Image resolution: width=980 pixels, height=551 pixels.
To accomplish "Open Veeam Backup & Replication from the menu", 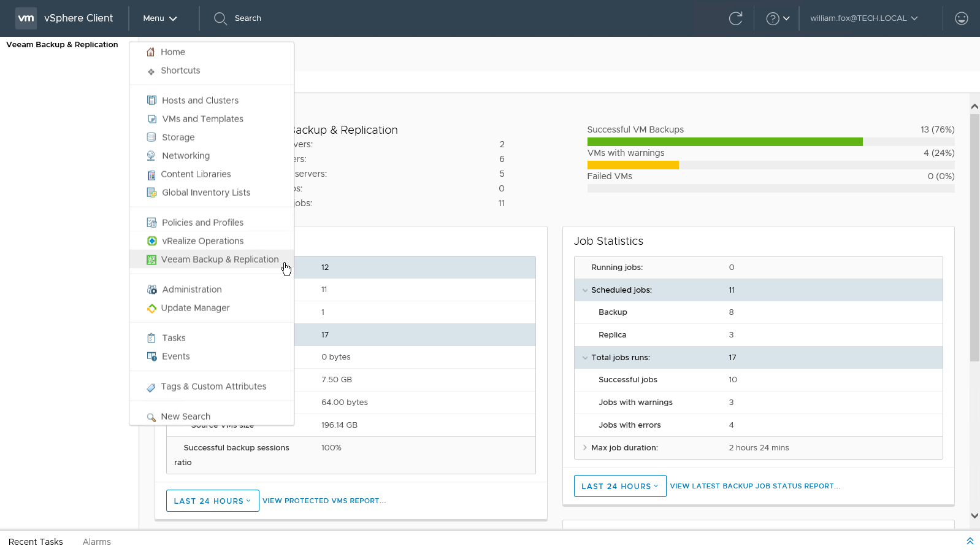I will tap(219, 260).
